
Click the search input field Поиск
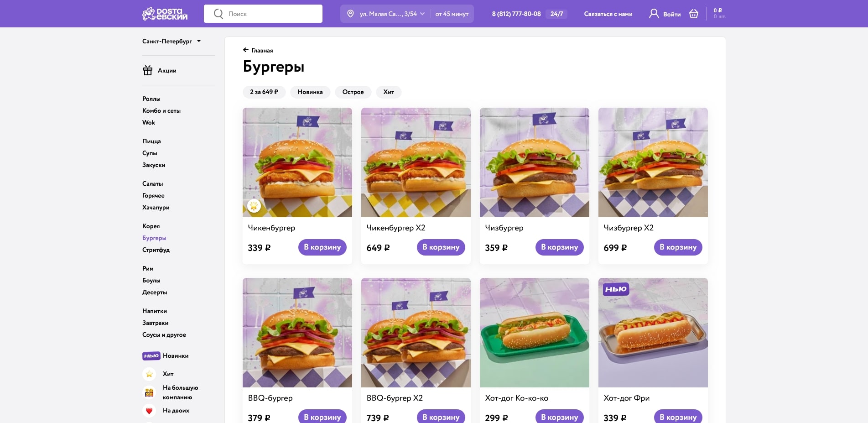(x=263, y=14)
